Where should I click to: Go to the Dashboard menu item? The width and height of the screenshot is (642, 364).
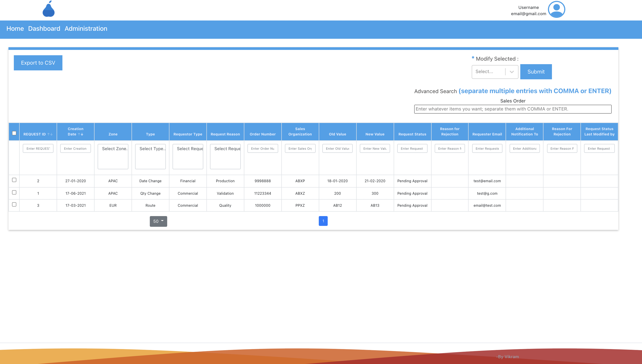[x=44, y=29]
